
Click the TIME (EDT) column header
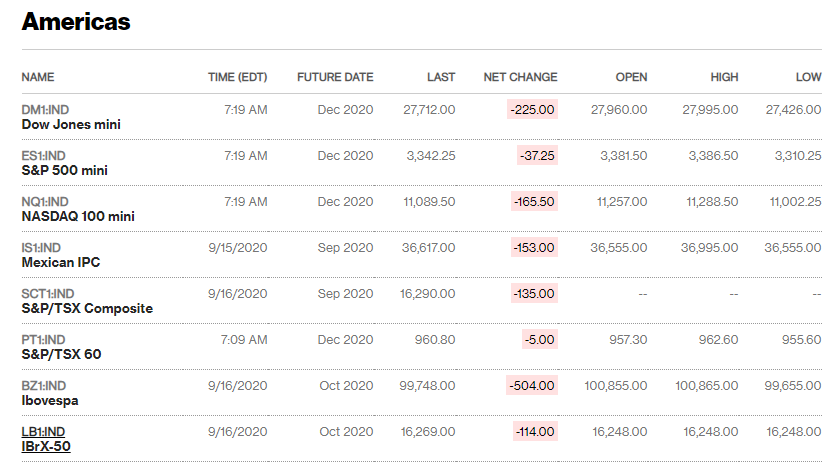(x=238, y=77)
